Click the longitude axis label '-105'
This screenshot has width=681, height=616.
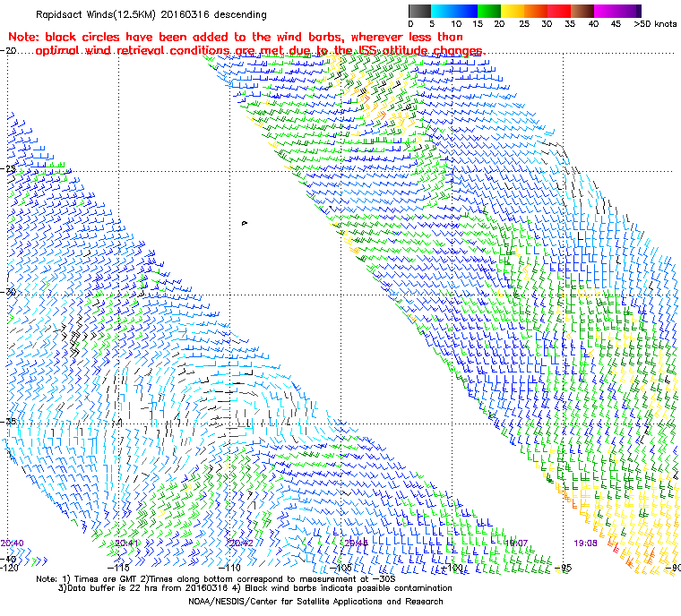[x=340, y=568]
